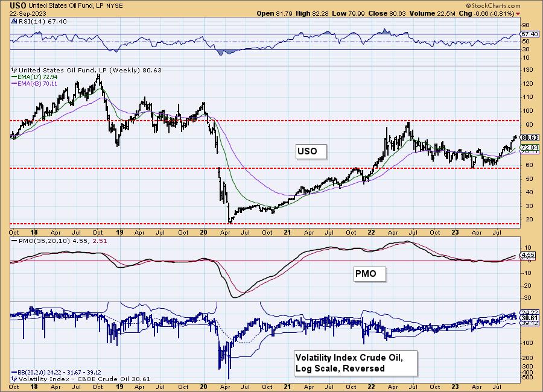
Task: Click the 39.12 lower-band value tag
Action: [x=530, y=323]
